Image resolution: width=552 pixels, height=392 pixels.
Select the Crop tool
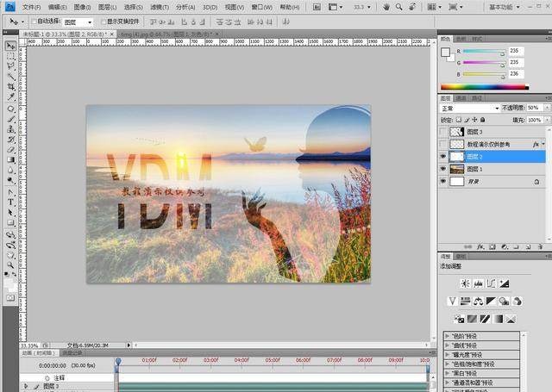[x=11, y=87]
